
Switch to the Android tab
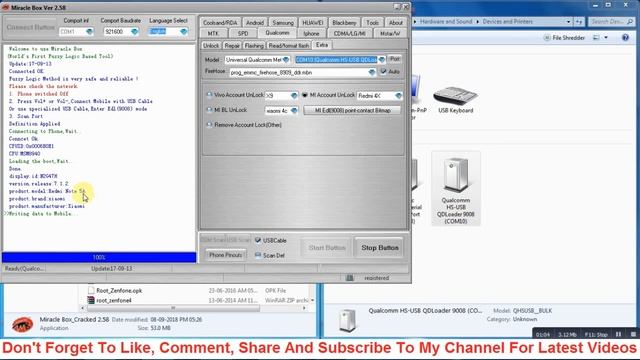coord(255,23)
